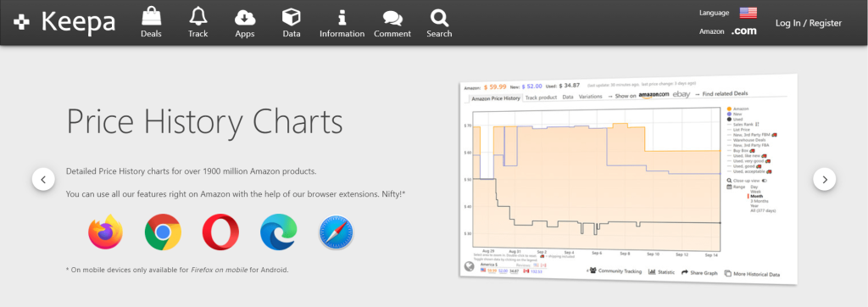Open the Deals shopping bag icon
The image size is (868, 307).
(151, 17)
